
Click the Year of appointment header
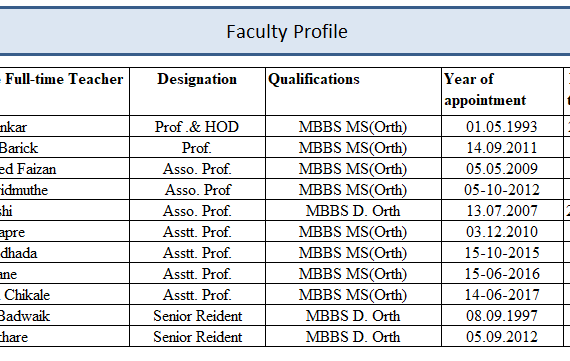502,91
